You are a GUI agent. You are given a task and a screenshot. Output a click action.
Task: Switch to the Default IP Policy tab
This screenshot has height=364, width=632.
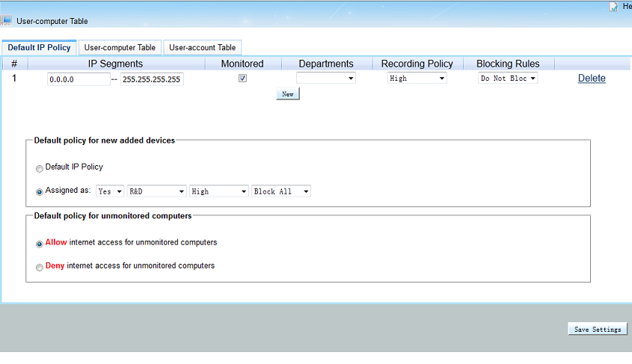click(39, 48)
